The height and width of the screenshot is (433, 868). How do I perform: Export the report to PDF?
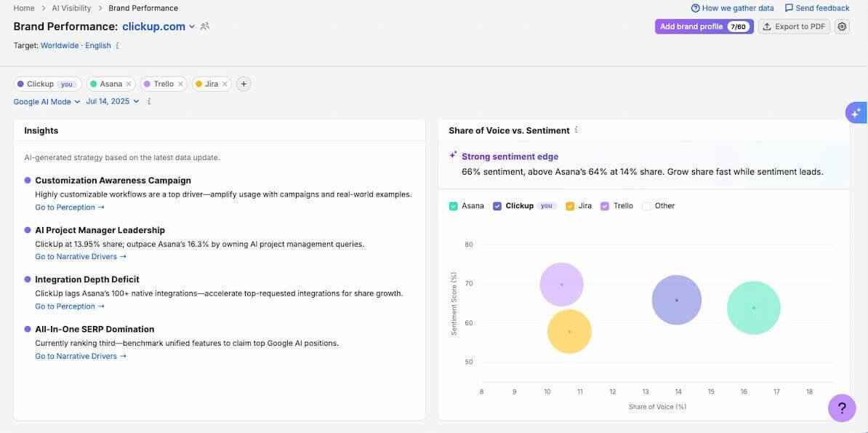click(x=795, y=27)
